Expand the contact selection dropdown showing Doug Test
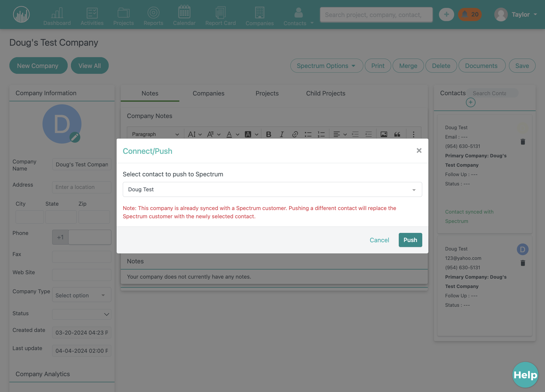 click(272, 190)
